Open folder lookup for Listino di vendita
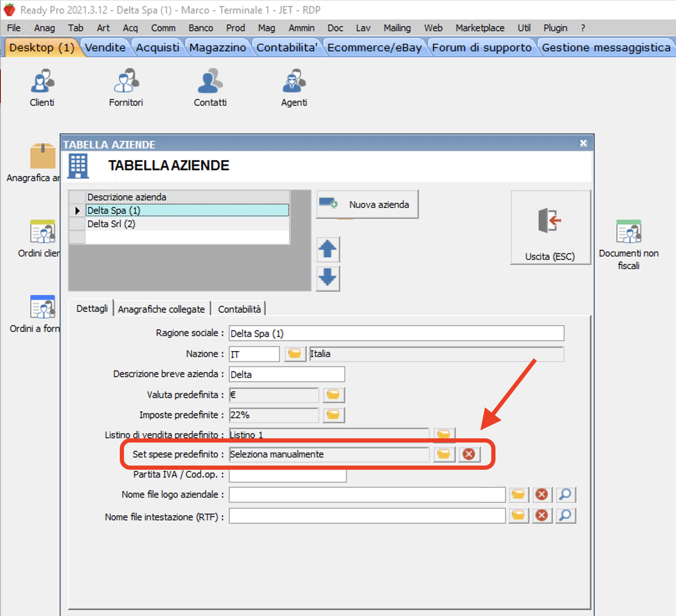This screenshot has height=616, width=676. pyautogui.click(x=444, y=434)
